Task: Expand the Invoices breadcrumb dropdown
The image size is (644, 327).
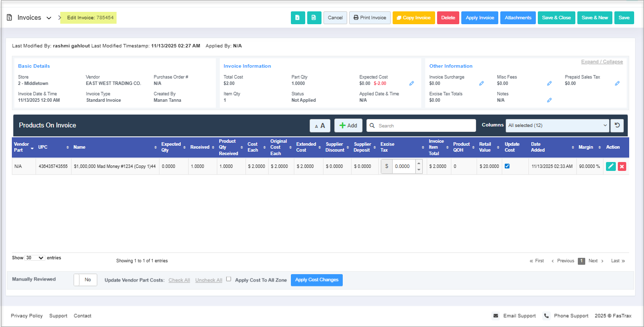Action: pyautogui.click(x=49, y=18)
